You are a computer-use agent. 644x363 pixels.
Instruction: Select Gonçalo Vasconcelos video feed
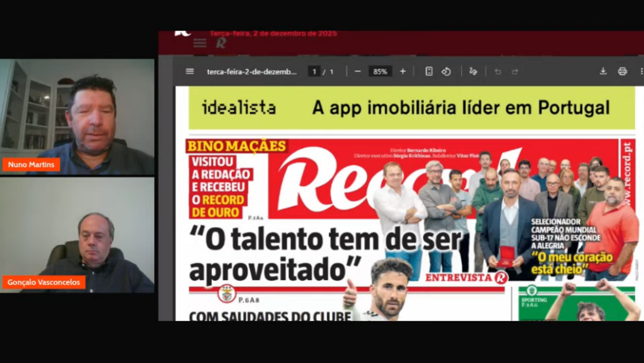click(x=77, y=235)
